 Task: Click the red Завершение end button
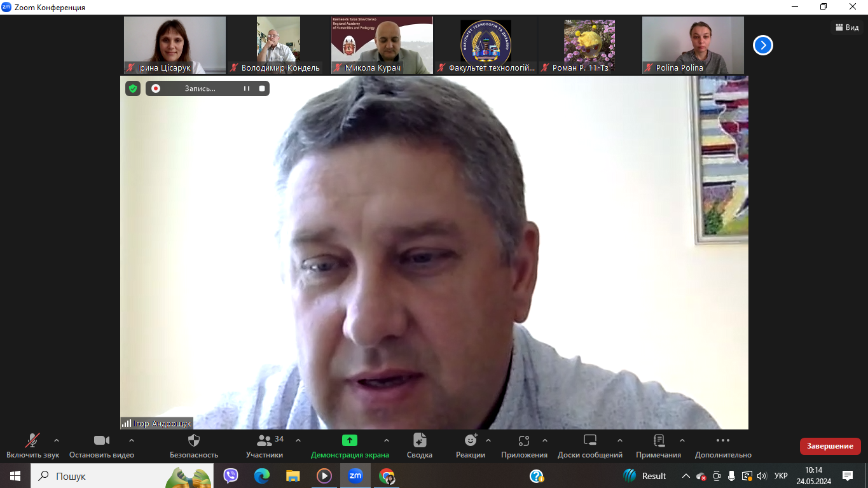click(x=830, y=446)
